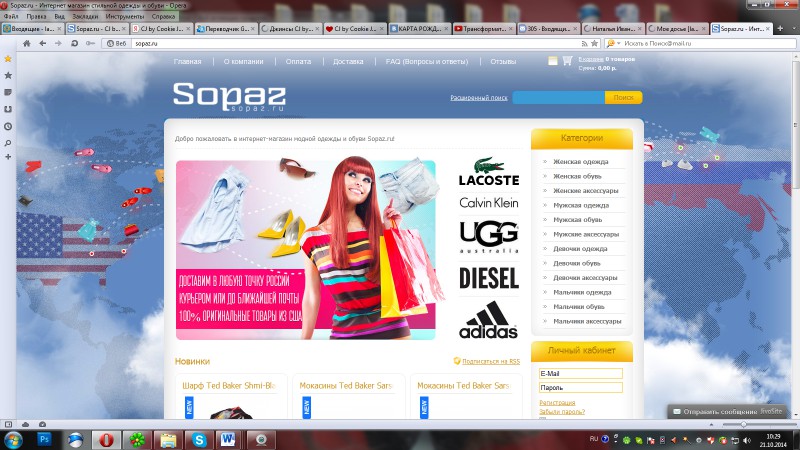Open the Расширенный поиск link

click(x=479, y=97)
